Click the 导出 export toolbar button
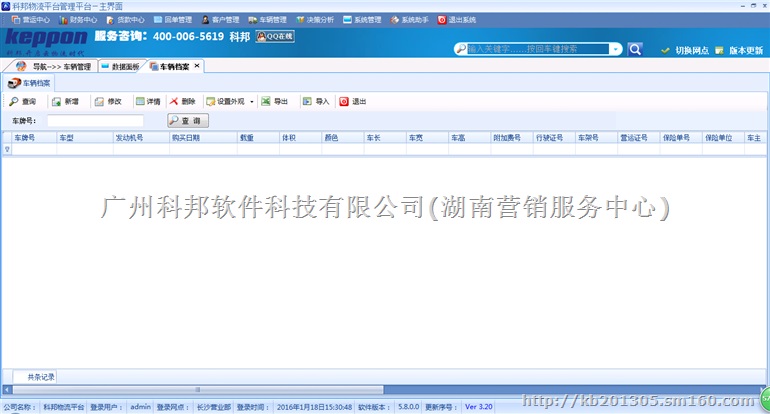Viewport: 770px width, 414px height. pyautogui.click(x=275, y=102)
